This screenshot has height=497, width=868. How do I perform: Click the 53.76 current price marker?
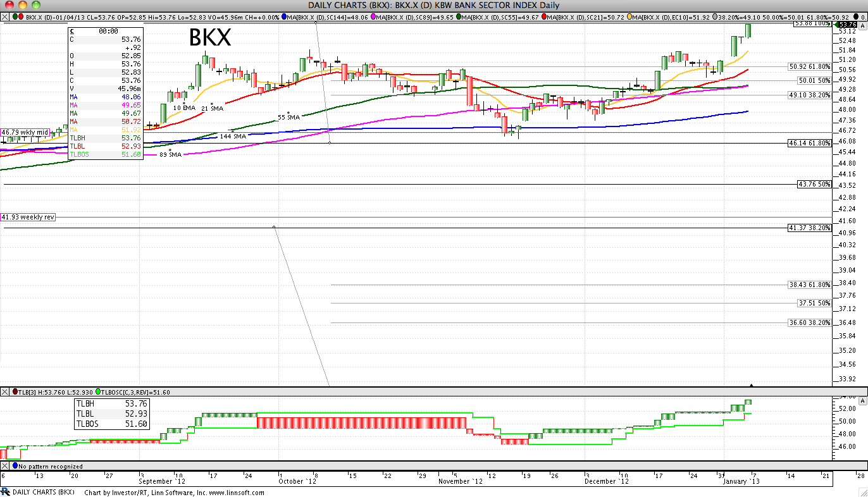pyautogui.click(x=846, y=24)
